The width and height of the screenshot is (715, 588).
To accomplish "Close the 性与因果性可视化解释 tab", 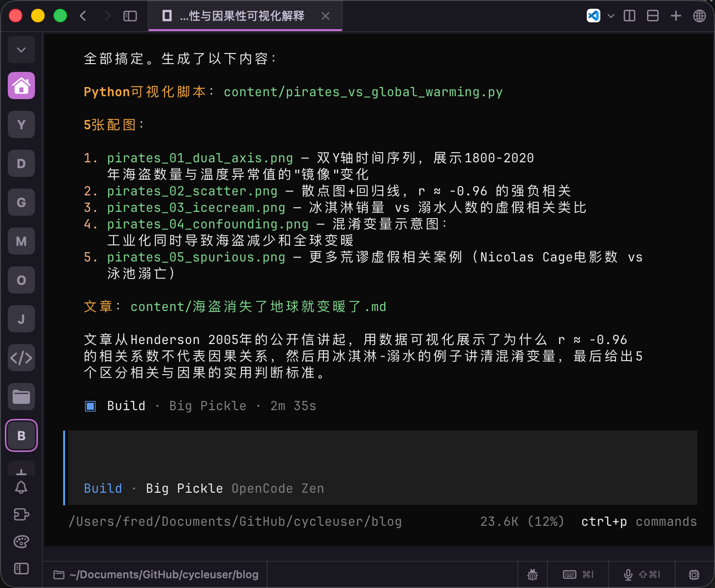I will point(325,16).
